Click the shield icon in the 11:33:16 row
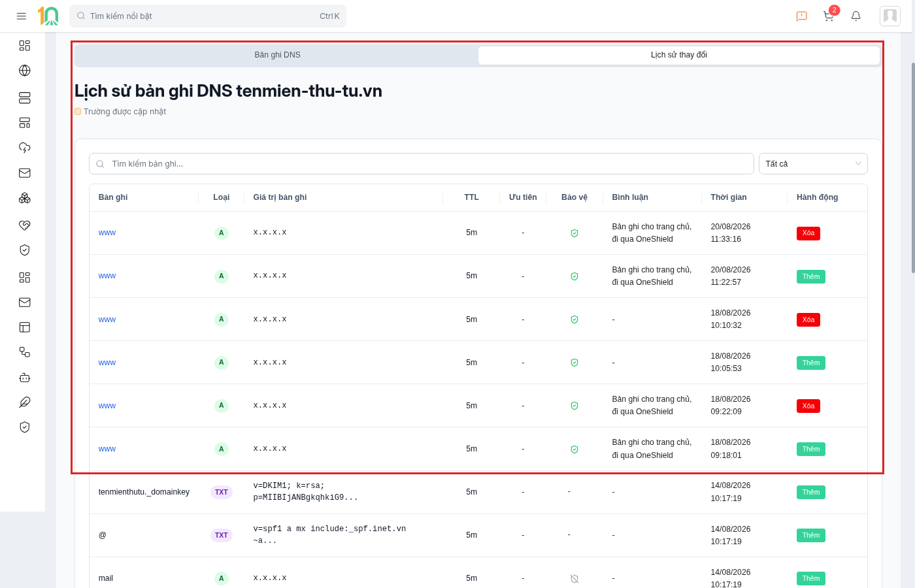The image size is (915, 588). pos(574,233)
